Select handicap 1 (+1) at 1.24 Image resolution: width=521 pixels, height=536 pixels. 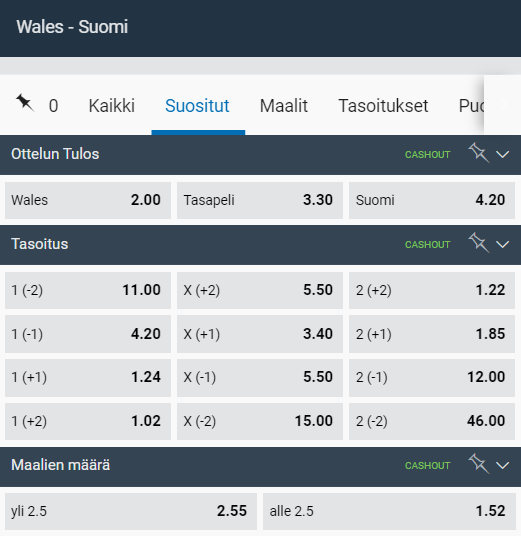coord(88,378)
